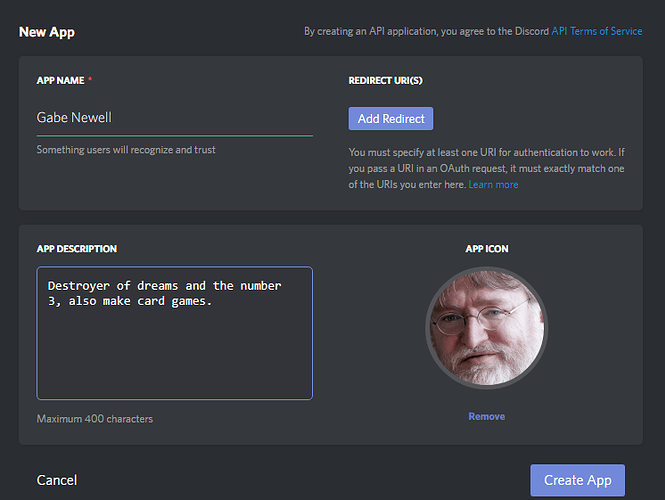
Task: Click the REDIRECT URI(S) section label
Action: (x=386, y=81)
